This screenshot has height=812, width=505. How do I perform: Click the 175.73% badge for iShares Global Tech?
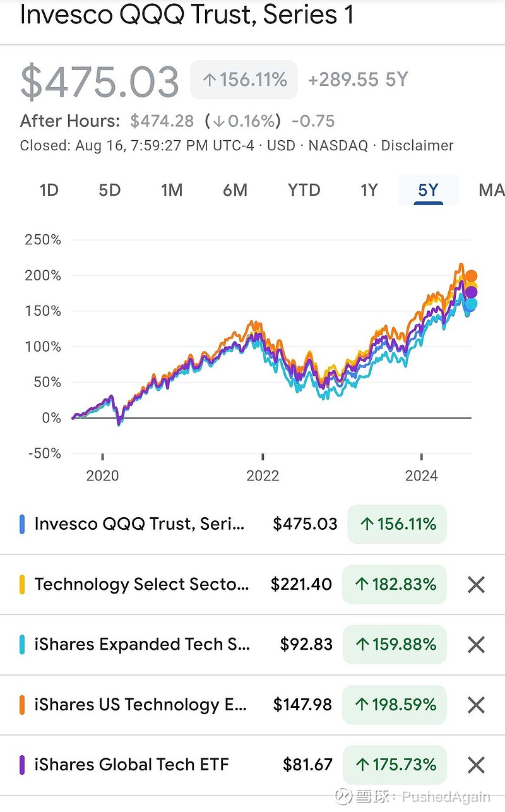point(394,765)
